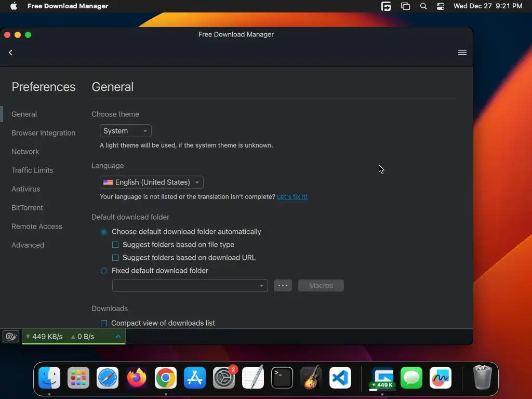Viewport: 532px width, 399px height.
Task: Open Advanced preferences section
Action: tap(28, 245)
